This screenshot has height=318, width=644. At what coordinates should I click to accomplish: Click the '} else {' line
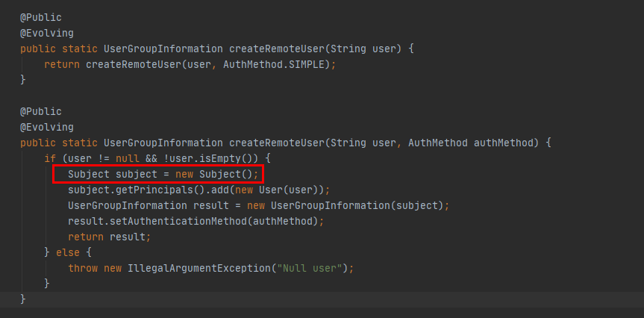coord(68,252)
